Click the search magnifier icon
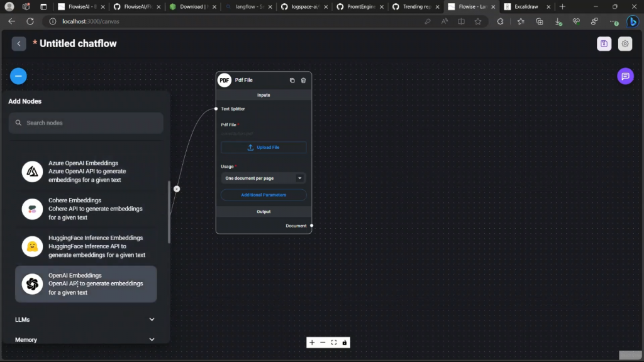The image size is (644, 362). pos(18,123)
